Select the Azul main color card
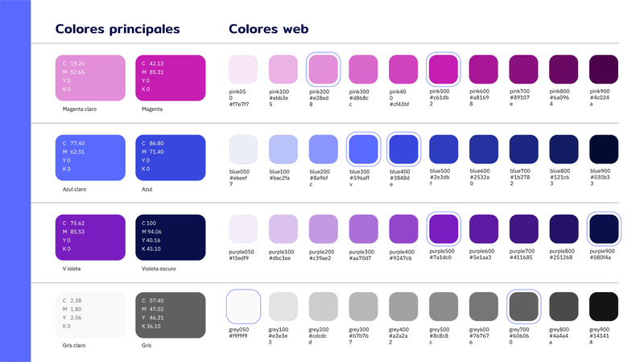Viewport: 644px width, 362px height. tap(171, 158)
